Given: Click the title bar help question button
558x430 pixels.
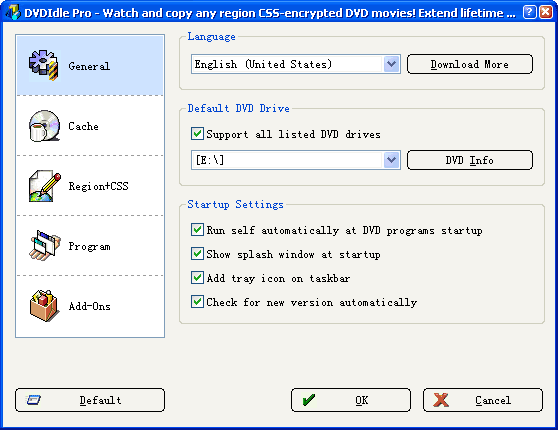Looking at the screenshot, I should (529, 12).
